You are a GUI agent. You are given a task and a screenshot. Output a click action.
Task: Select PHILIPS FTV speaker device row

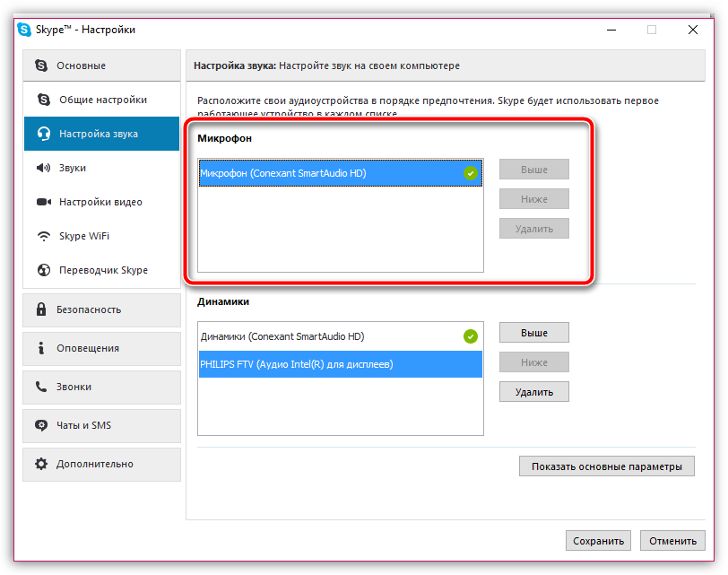pos(341,364)
